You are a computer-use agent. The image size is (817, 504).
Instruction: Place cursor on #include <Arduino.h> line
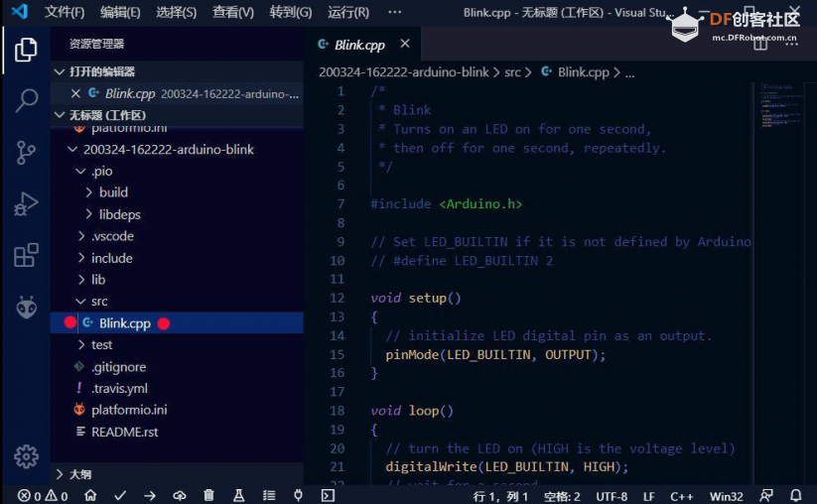pos(446,204)
